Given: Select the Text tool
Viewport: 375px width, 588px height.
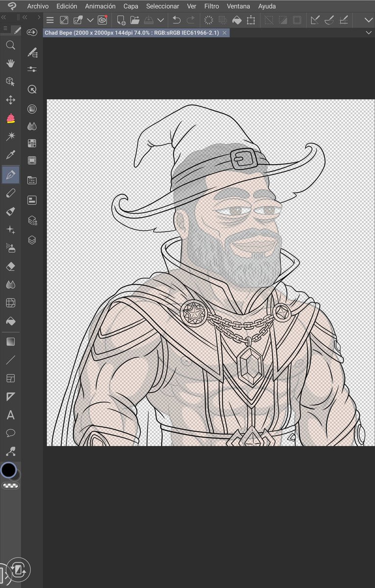Looking at the screenshot, I should click(x=10, y=416).
